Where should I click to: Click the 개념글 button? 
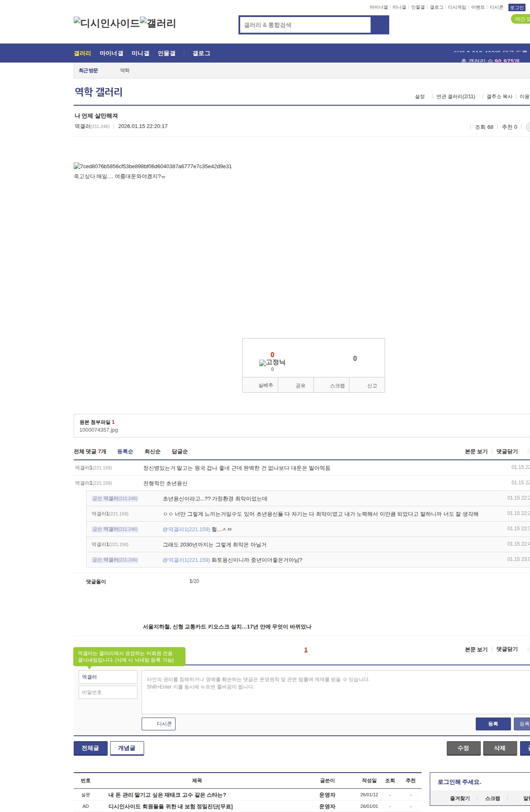127,748
